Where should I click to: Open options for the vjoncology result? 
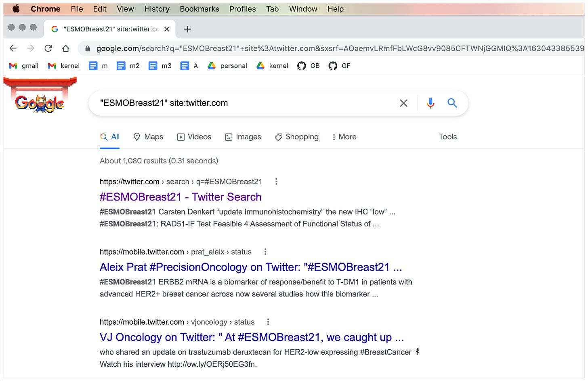point(268,322)
